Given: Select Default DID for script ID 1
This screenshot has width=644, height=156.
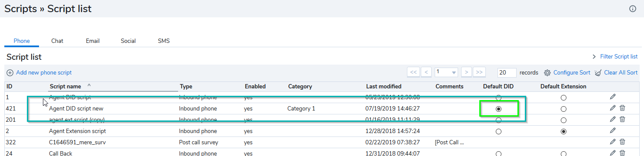Looking at the screenshot, I should (498, 97).
